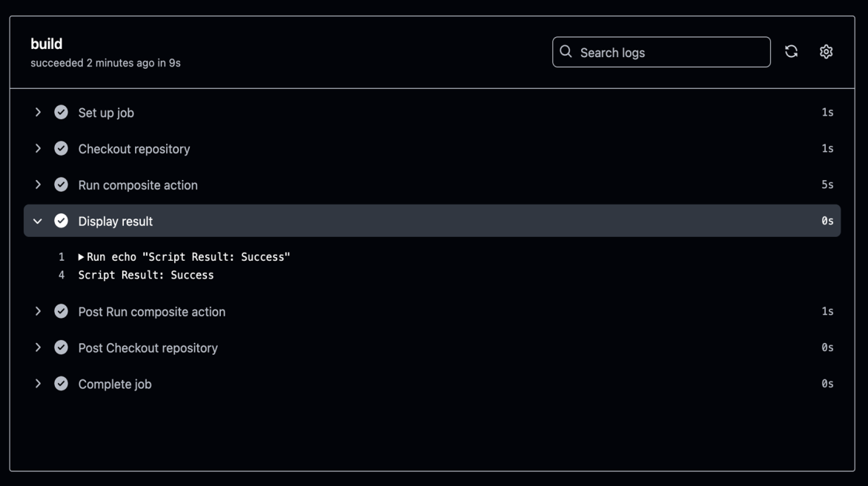Click the Display result success checkmark
This screenshot has height=486, width=868.
pos(61,221)
